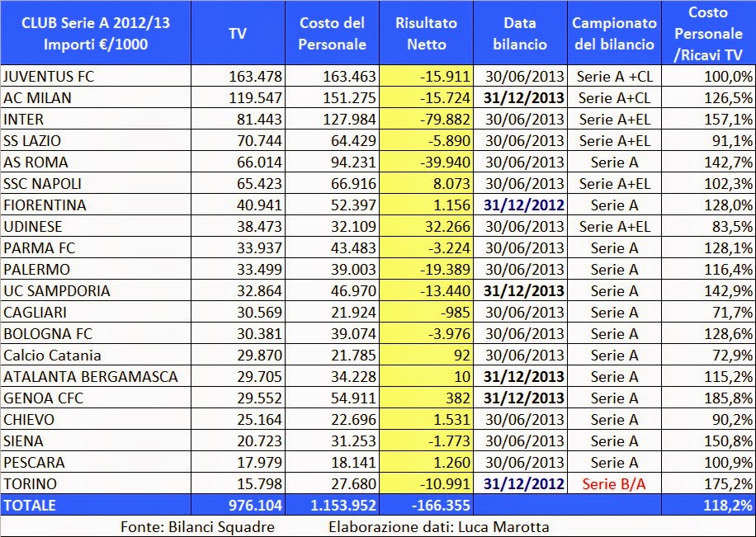The width and height of the screenshot is (756, 537).
Task: Click the PALERMO club name cell
Action: pos(96,270)
